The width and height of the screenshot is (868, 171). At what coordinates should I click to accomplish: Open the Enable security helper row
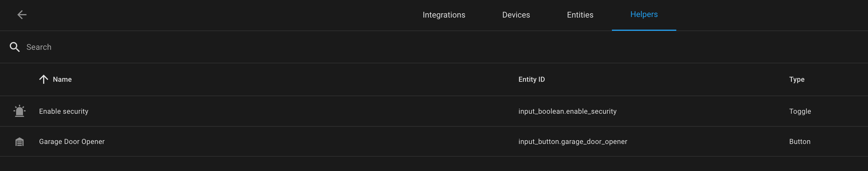(434, 111)
